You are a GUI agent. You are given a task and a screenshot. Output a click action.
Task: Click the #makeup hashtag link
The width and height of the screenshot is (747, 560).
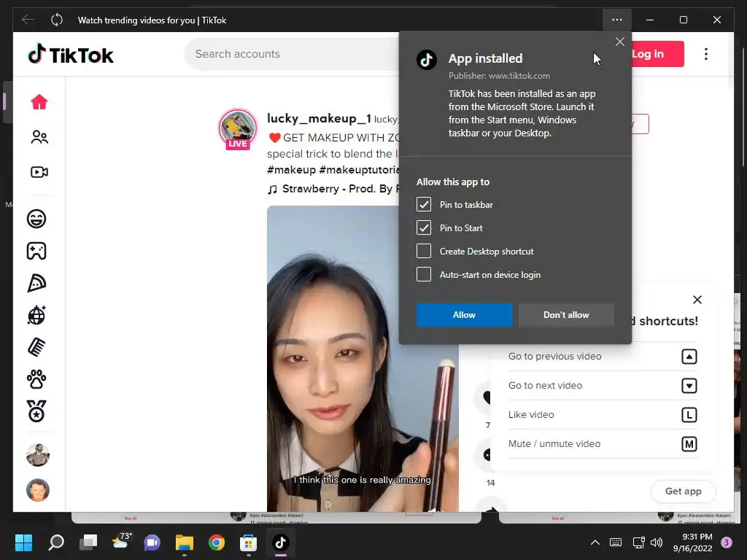tap(291, 170)
